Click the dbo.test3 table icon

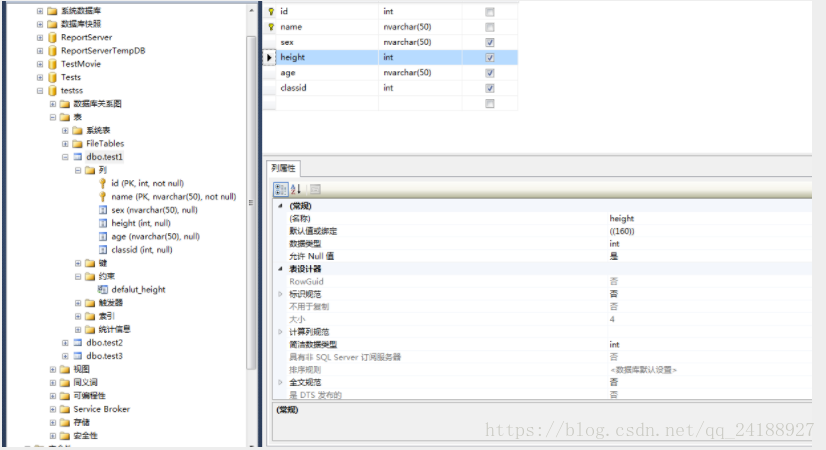[78, 356]
